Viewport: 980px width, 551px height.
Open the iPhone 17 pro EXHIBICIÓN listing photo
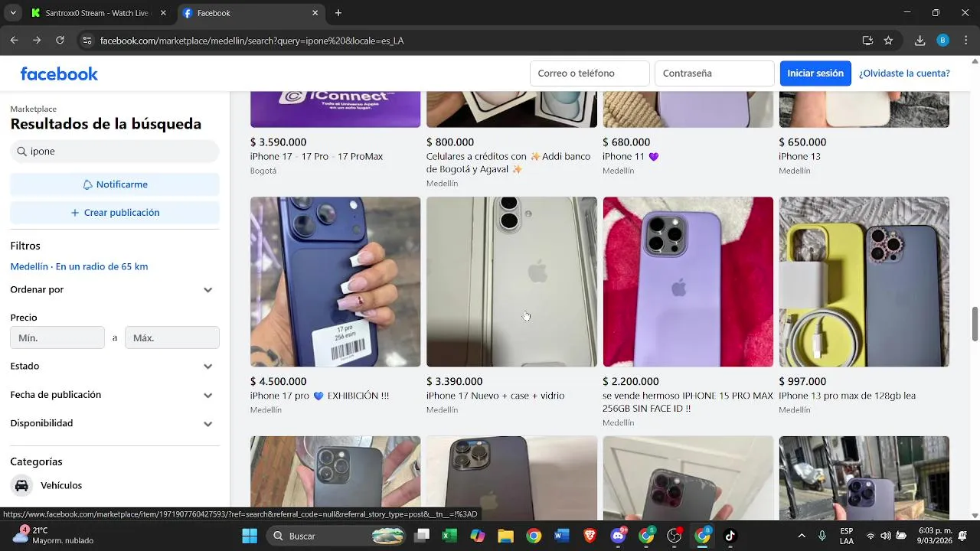(335, 282)
